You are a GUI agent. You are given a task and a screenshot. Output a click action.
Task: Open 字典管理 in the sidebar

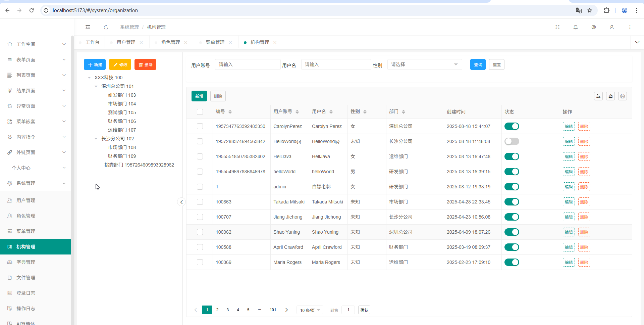click(x=36, y=262)
